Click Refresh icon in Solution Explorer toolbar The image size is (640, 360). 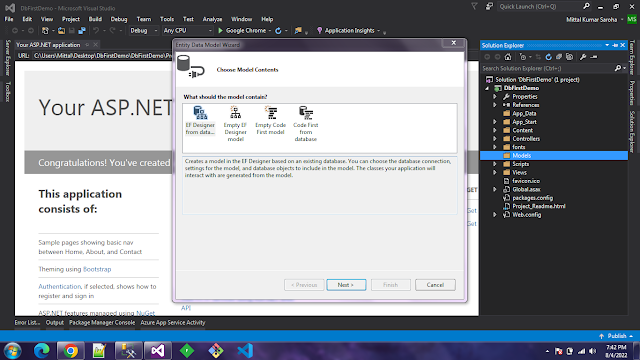549,57
